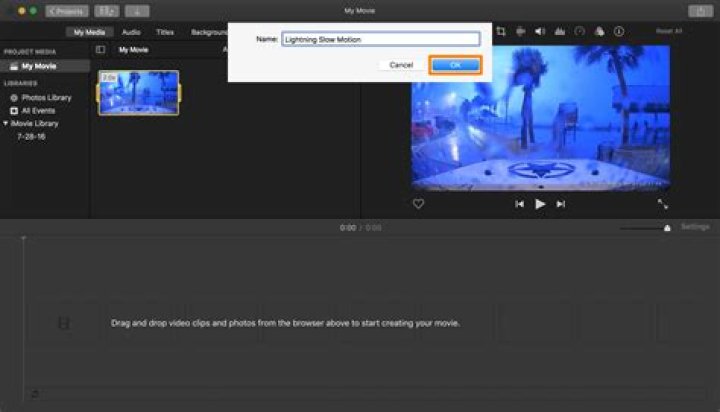Switch to the Audio tab
Image resolution: width=720 pixels, height=412 pixels.
click(x=131, y=31)
